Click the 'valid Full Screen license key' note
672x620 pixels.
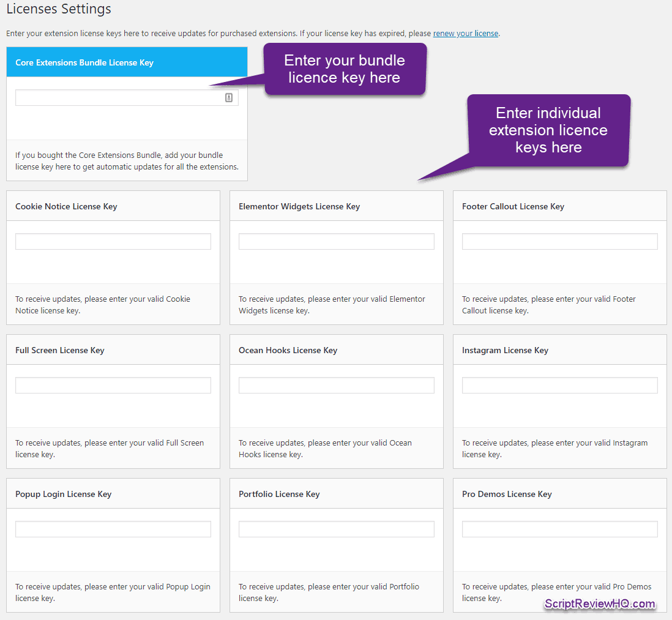(x=110, y=449)
